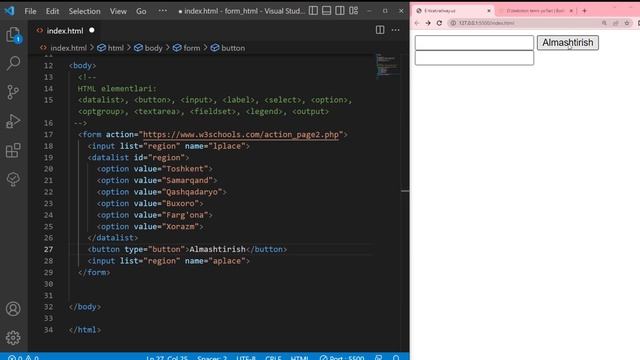Expand the hidden menus ellipsis in menu bar
Screen dimensions: 640x360
pyautogui.click(x=162, y=11)
